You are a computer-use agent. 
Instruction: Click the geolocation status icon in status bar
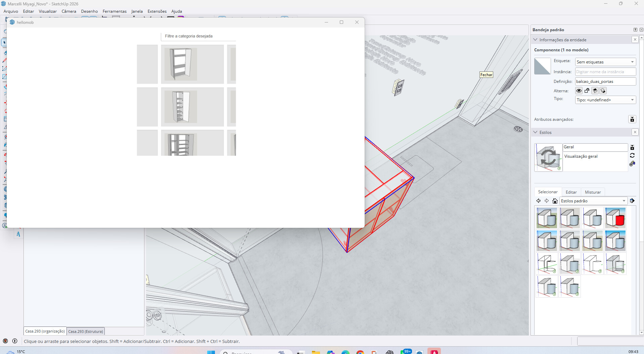pyautogui.click(x=5, y=341)
